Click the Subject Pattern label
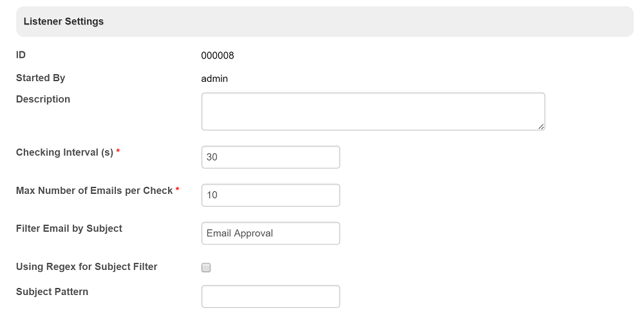The width and height of the screenshot is (644, 315). click(x=52, y=292)
